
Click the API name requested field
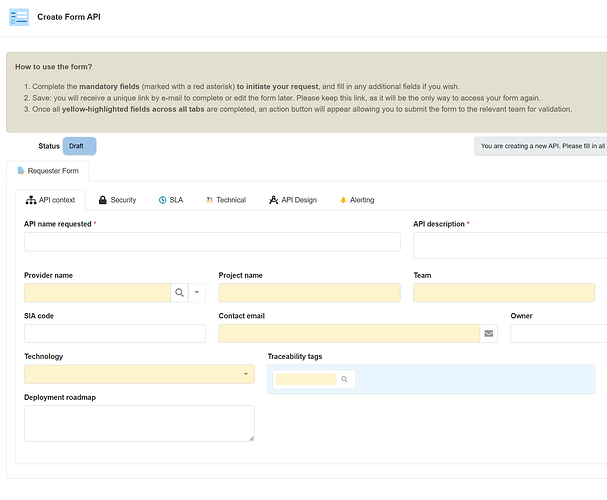pyautogui.click(x=212, y=242)
